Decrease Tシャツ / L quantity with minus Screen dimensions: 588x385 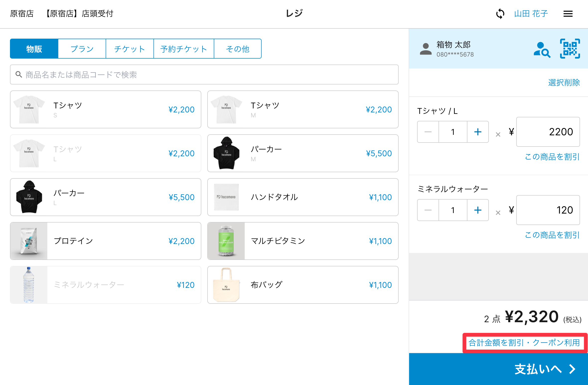pyautogui.click(x=428, y=132)
